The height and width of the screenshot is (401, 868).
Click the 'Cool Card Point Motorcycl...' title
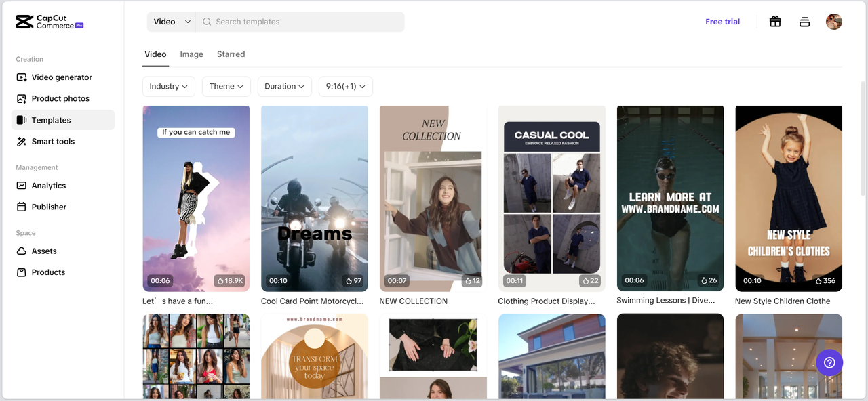pos(313,301)
